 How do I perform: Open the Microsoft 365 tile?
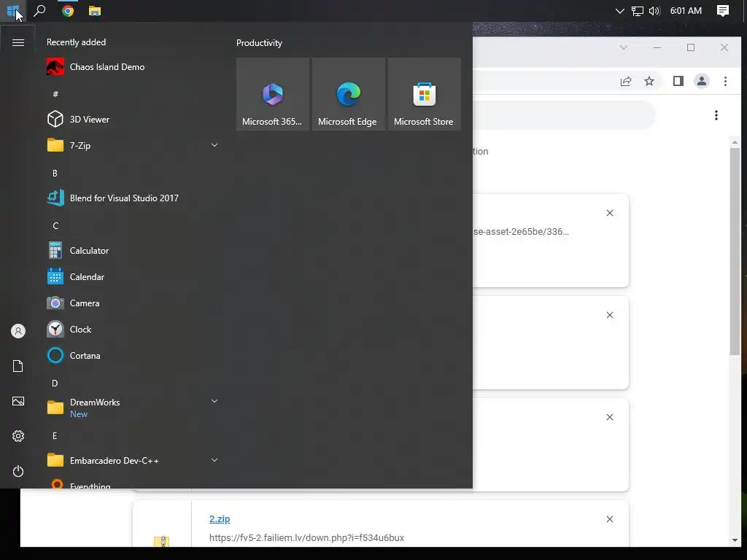(x=273, y=94)
